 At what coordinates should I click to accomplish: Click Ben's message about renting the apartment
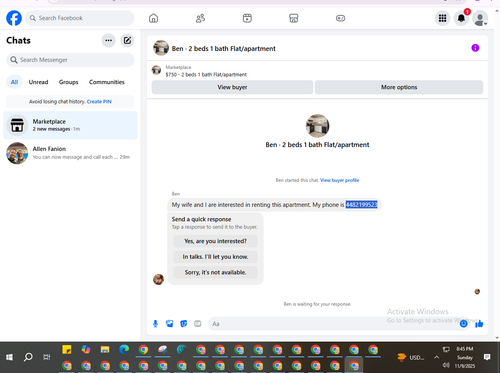tap(274, 205)
